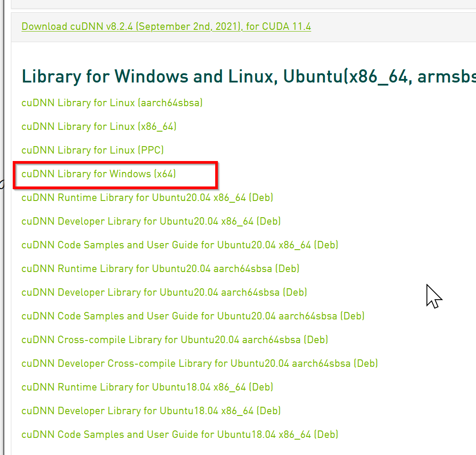This screenshot has width=476, height=455.
Task: Open Download cuDNN v8.2.4 for CUDA 11.4 link
Action: click(166, 26)
